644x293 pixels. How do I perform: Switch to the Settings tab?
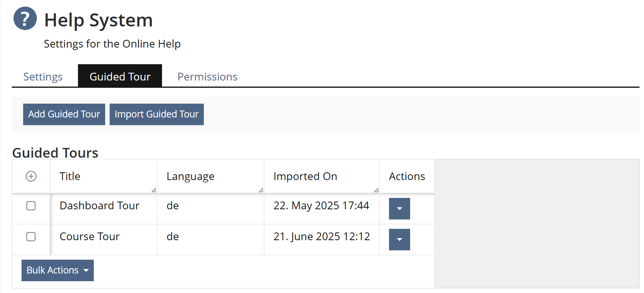click(43, 76)
